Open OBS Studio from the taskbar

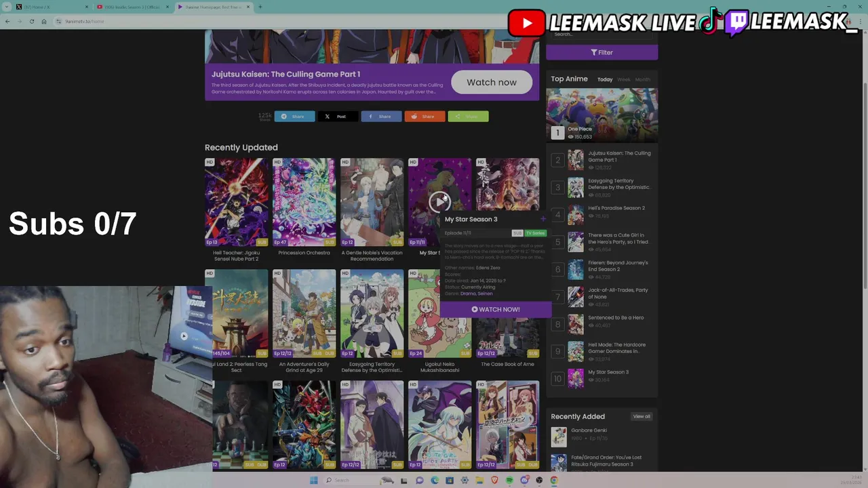(x=539, y=480)
